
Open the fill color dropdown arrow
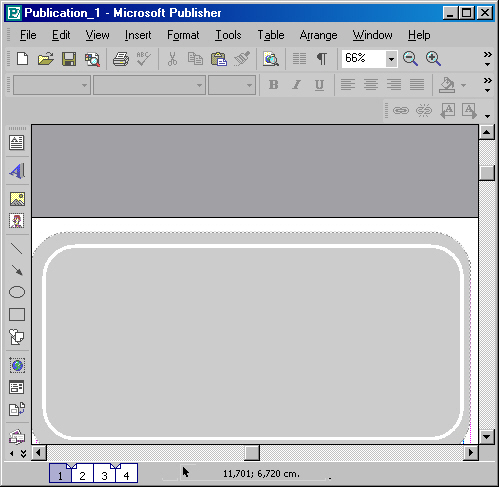click(x=463, y=85)
